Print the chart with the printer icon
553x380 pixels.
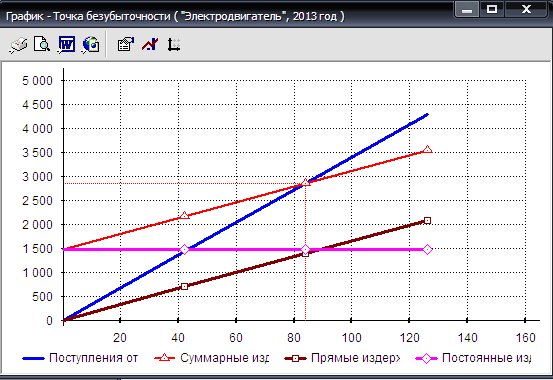click(x=18, y=45)
